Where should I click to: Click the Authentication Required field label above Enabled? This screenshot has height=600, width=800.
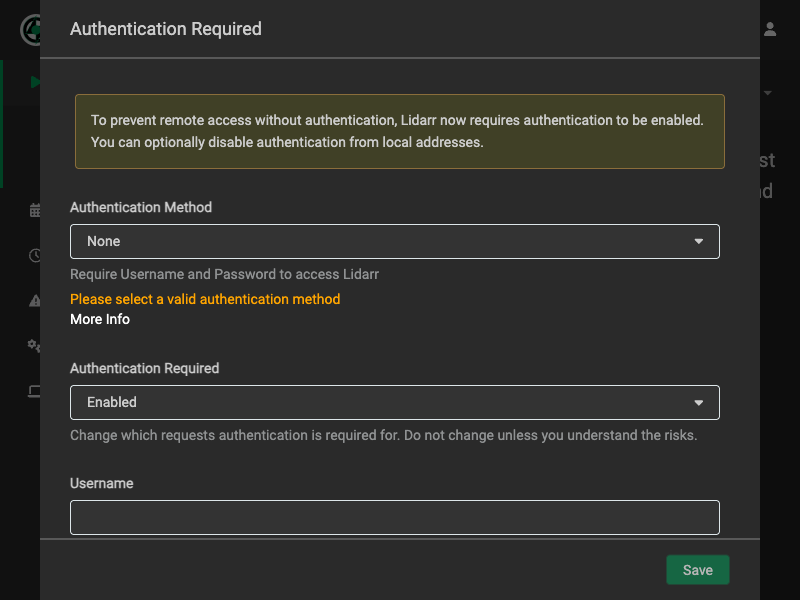point(144,368)
